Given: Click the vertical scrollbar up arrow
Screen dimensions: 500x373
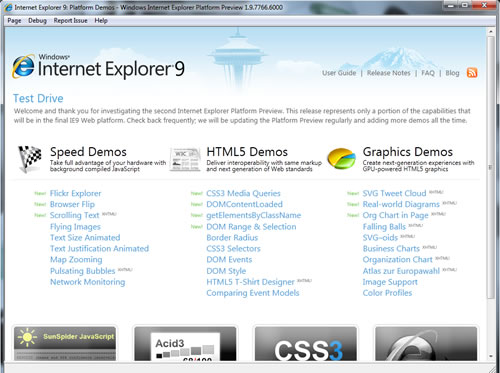Looking at the screenshot, I should (x=490, y=32).
